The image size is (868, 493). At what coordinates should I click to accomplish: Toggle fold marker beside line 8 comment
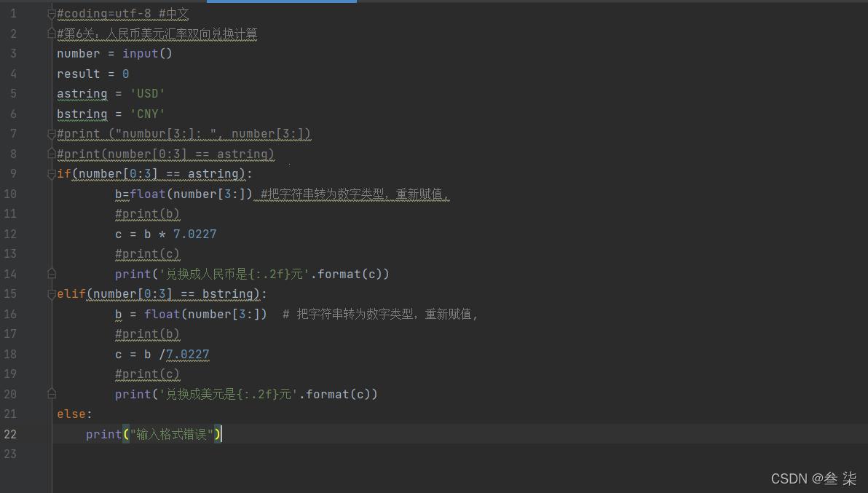tap(52, 154)
